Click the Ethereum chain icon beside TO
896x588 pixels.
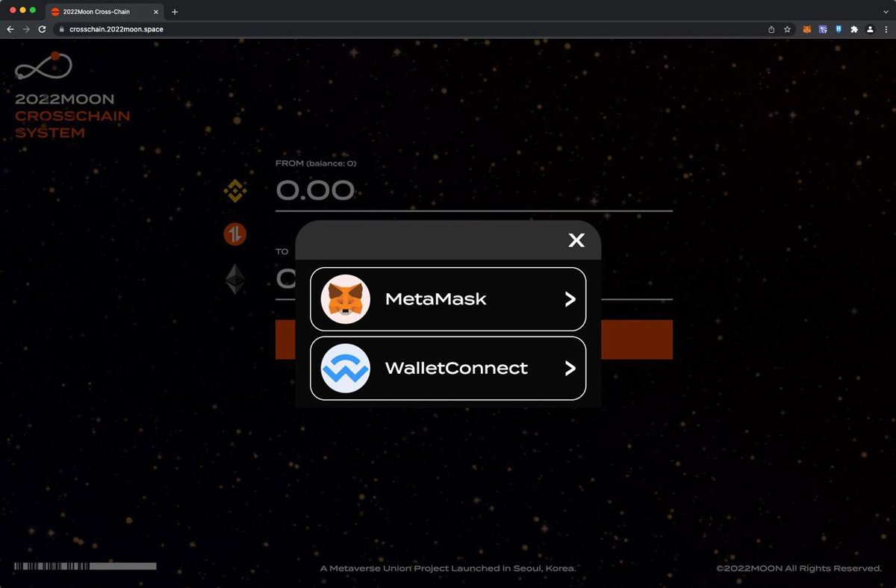point(235,279)
